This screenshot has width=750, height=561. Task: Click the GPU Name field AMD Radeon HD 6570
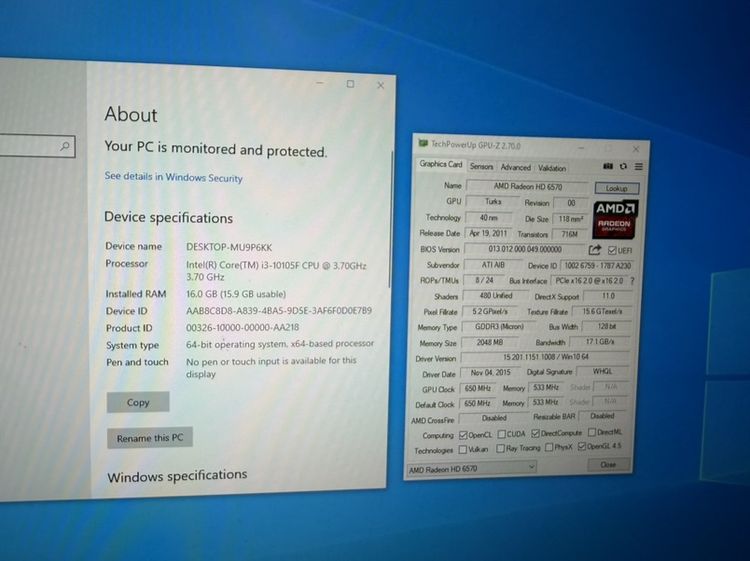[x=528, y=187]
